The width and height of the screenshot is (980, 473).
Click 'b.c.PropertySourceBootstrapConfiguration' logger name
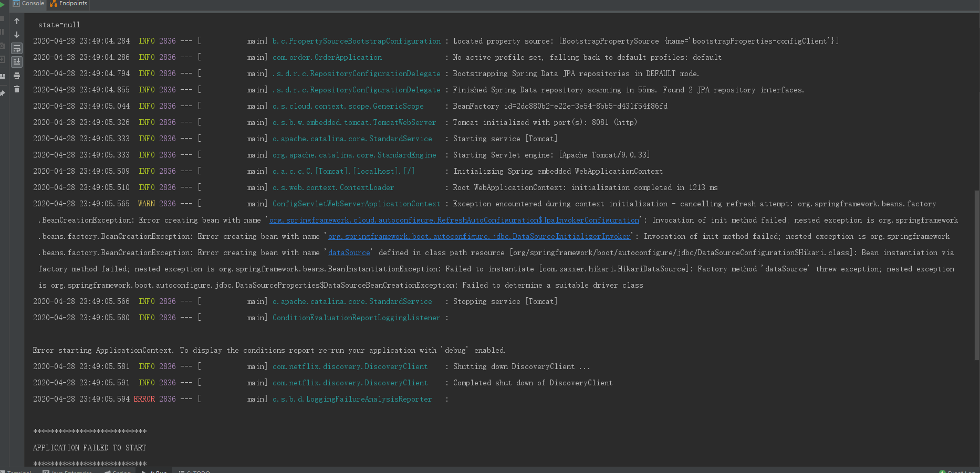click(357, 41)
